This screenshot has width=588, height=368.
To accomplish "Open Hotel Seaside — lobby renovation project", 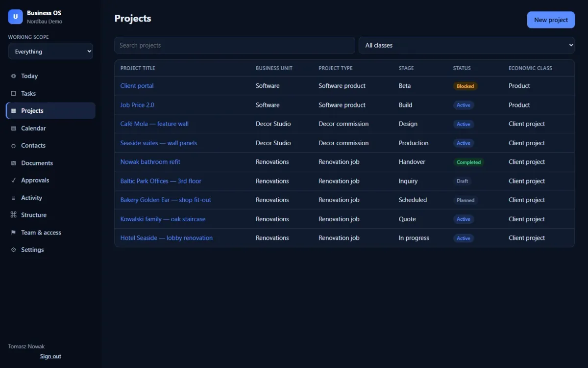I will [167, 238].
